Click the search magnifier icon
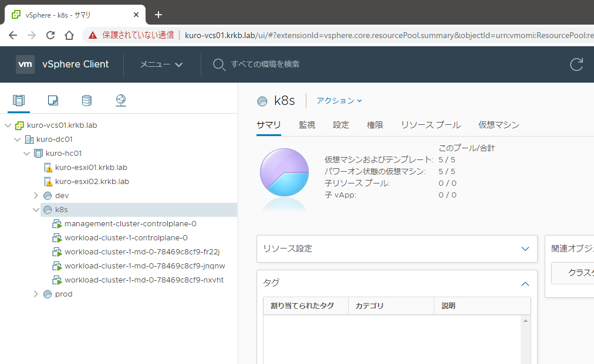This screenshot has height=364, width=594. [219, 64]
